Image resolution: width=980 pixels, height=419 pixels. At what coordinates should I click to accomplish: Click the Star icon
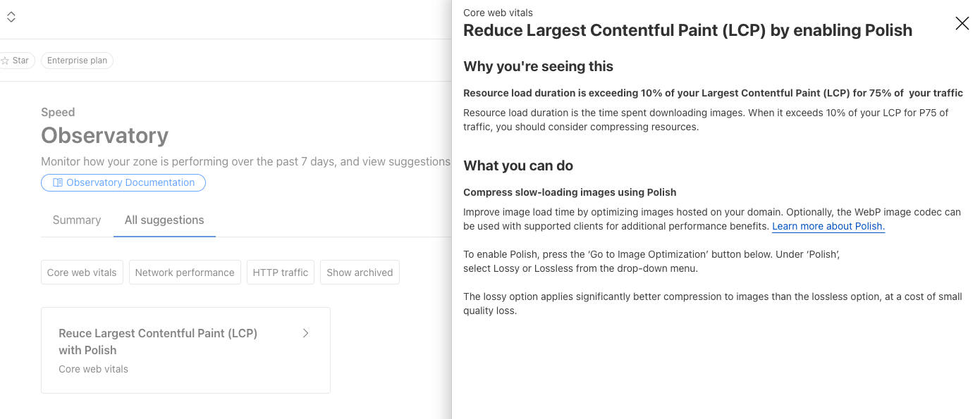pos(6,61)
